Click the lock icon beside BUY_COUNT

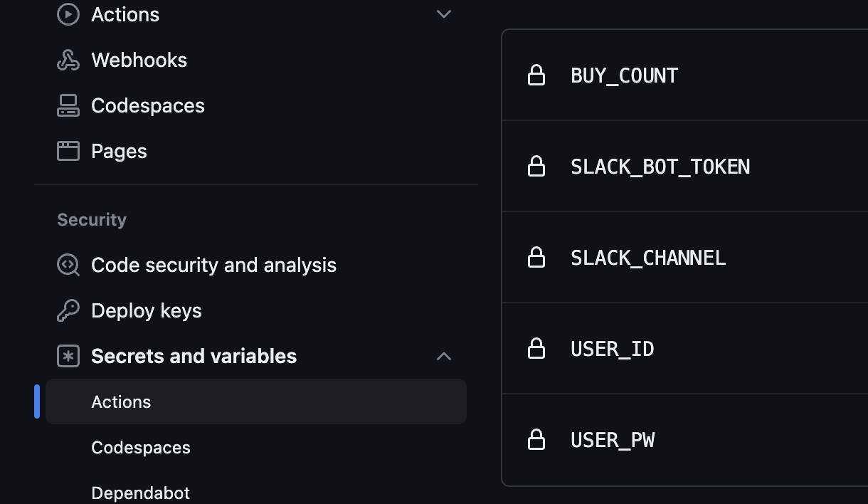click(536, 75)
